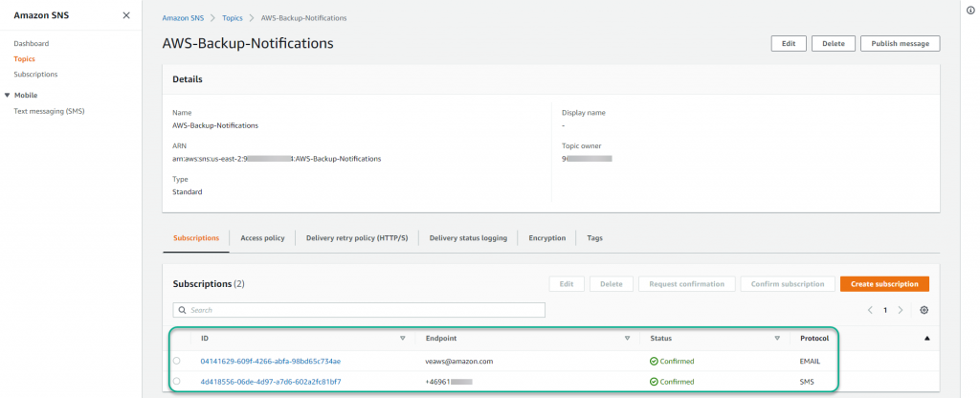Click Edit subscription button
The height and width of the screenshot is (398, 980).
(567, 283)
